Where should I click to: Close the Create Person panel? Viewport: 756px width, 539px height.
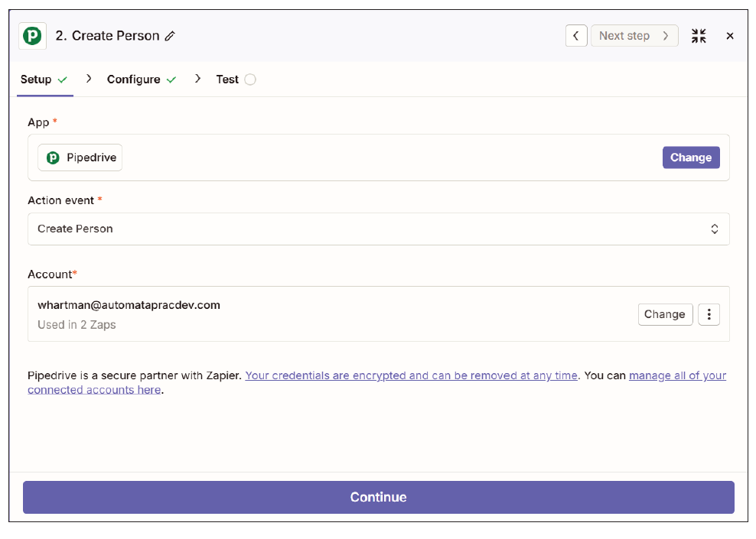pyautogui.click(x=730, y=36)
